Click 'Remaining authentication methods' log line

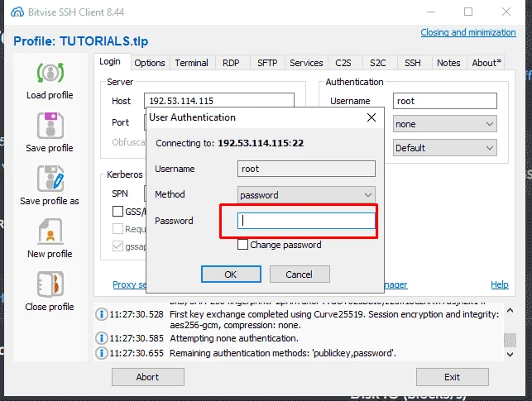coord(283,353)
